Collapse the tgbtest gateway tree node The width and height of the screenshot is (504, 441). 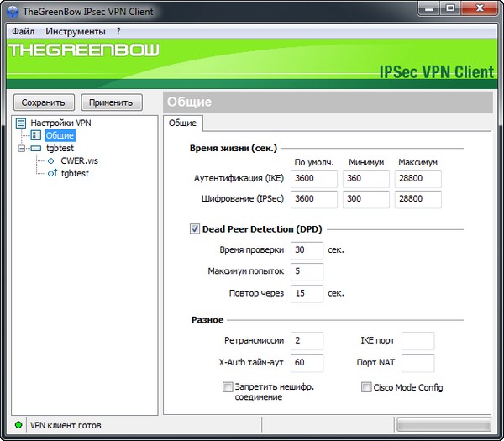pyautogui.click(x=23, y=148)
